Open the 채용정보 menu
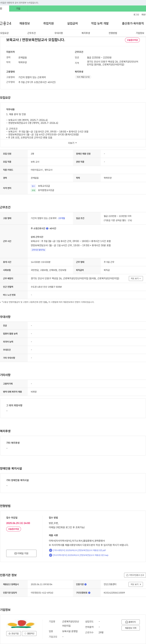 [x=24, y=24]
